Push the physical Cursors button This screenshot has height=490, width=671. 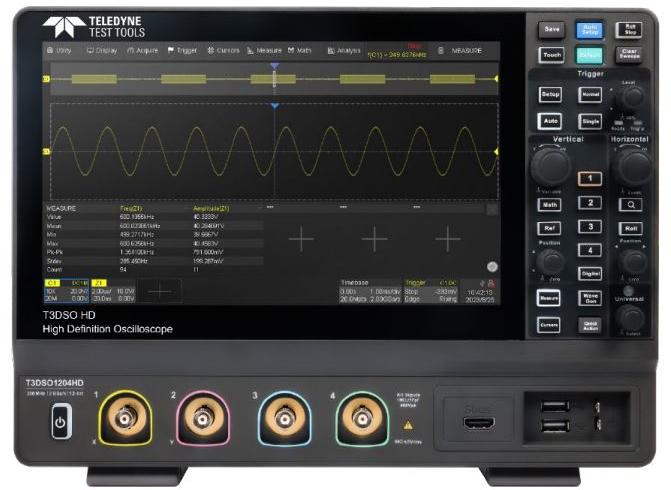(x=549, y=325)
